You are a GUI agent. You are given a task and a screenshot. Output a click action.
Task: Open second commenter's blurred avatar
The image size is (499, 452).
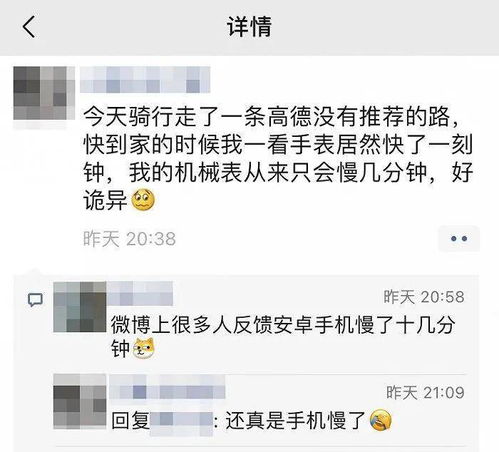[80, 401]
